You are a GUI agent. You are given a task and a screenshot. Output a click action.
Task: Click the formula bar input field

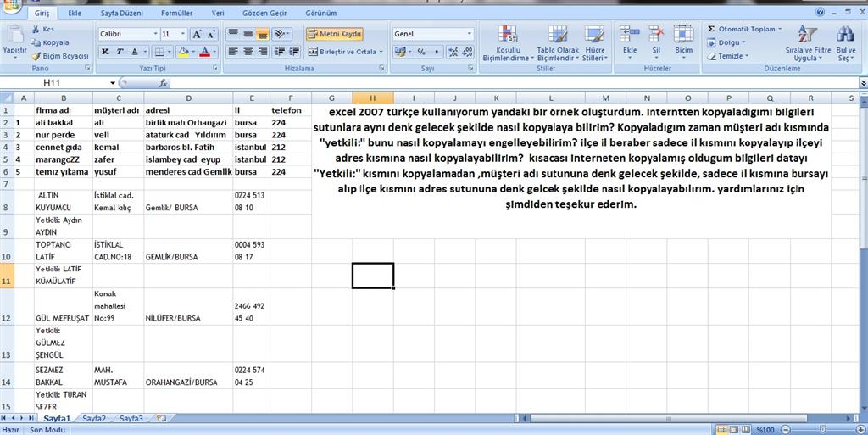click(514, 83)
